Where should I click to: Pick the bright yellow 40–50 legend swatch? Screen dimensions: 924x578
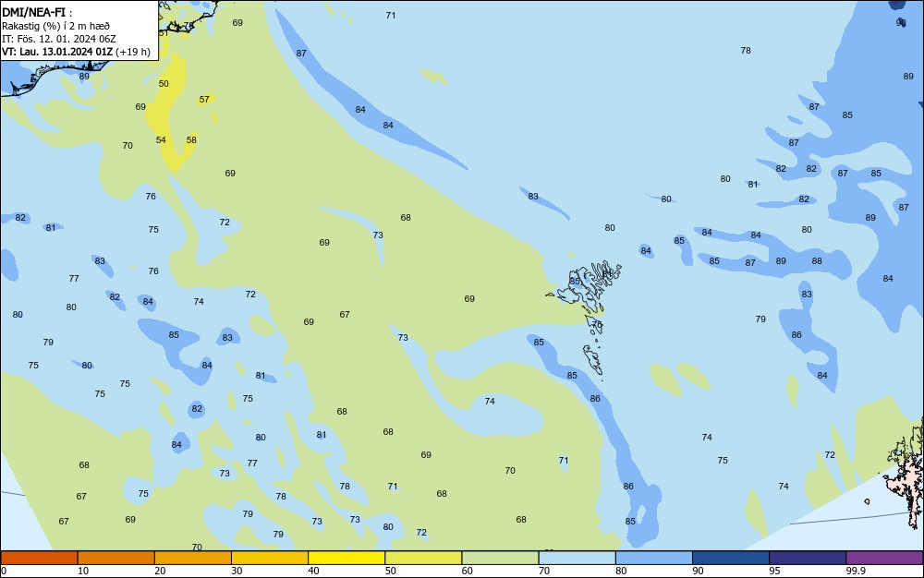(x=346, y=558)
